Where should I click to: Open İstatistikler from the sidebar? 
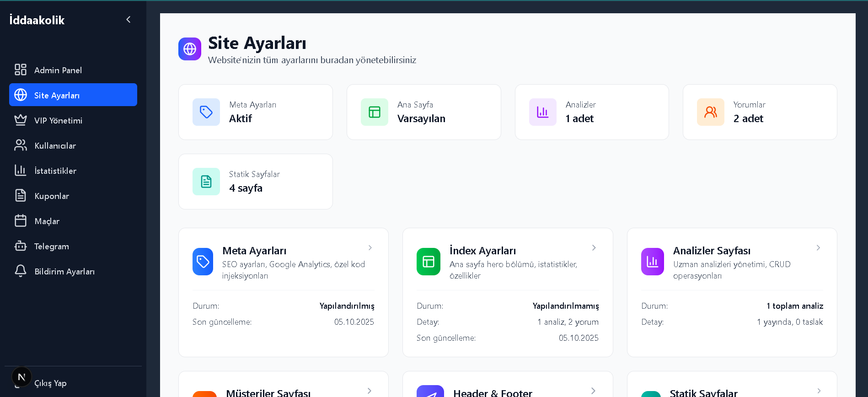coord(73,170)
